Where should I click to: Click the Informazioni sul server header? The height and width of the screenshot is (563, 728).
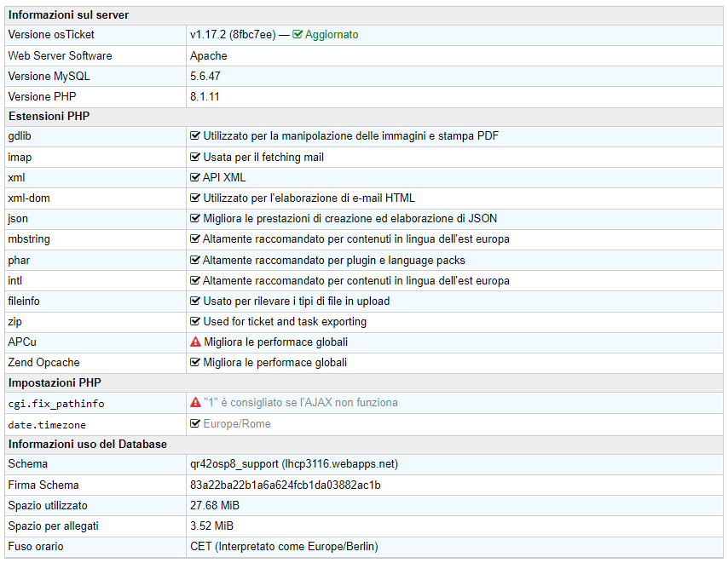coord(68,14)
